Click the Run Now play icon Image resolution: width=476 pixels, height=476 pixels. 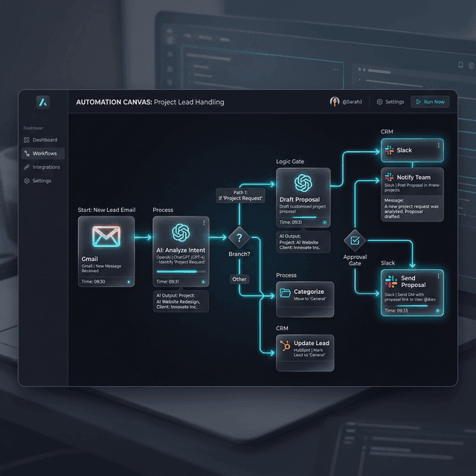[418, 102]
